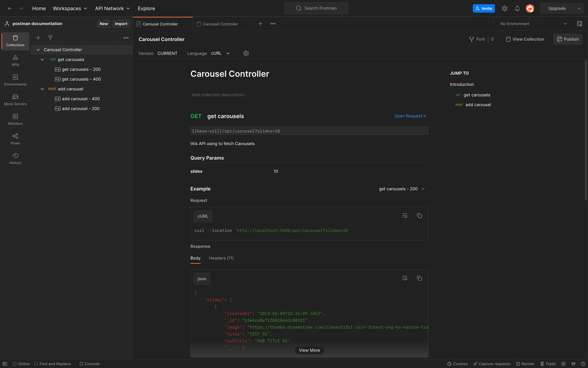Open the Monitors sidebar panel
This screenshot has height=368, width=588.
[15, 119]
